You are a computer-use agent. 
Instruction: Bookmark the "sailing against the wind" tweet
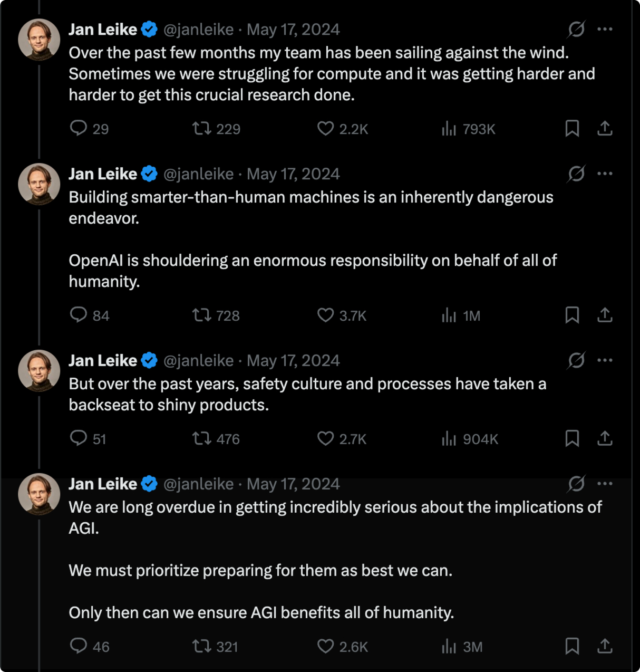tap(572, 128)
